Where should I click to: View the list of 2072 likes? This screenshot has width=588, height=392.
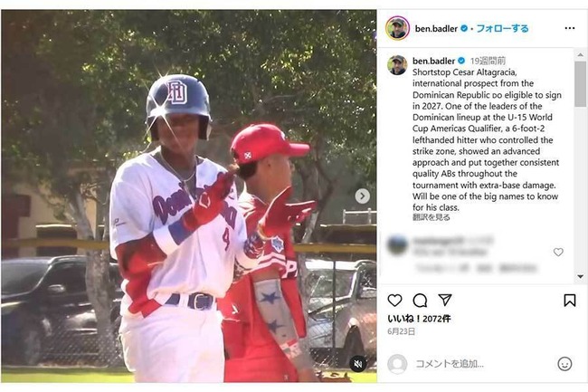tap(419, 319)
